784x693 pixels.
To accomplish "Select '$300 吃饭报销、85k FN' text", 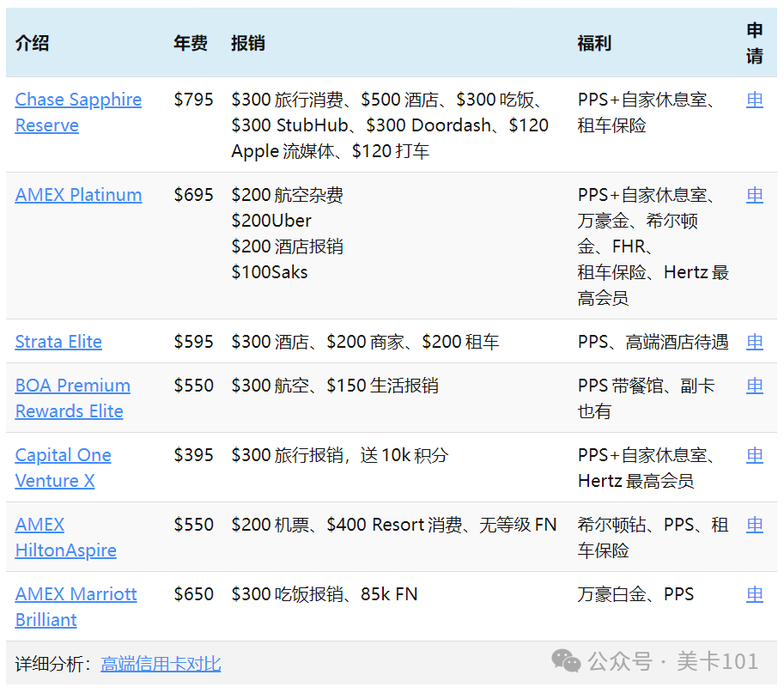I will (x=324, y=594).
